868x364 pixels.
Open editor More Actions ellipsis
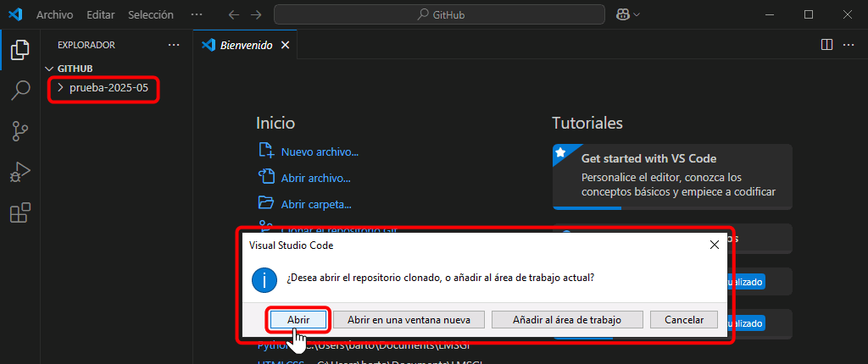pos(849,45)
